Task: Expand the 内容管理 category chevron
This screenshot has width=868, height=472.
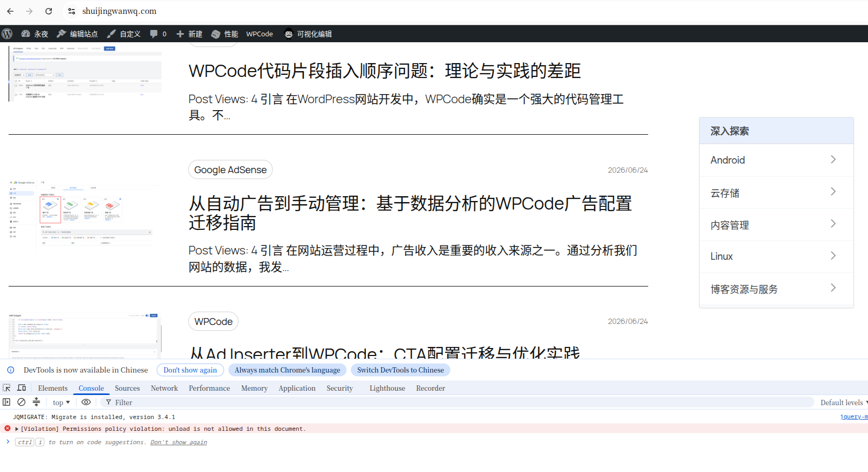Action: point(833,223)
